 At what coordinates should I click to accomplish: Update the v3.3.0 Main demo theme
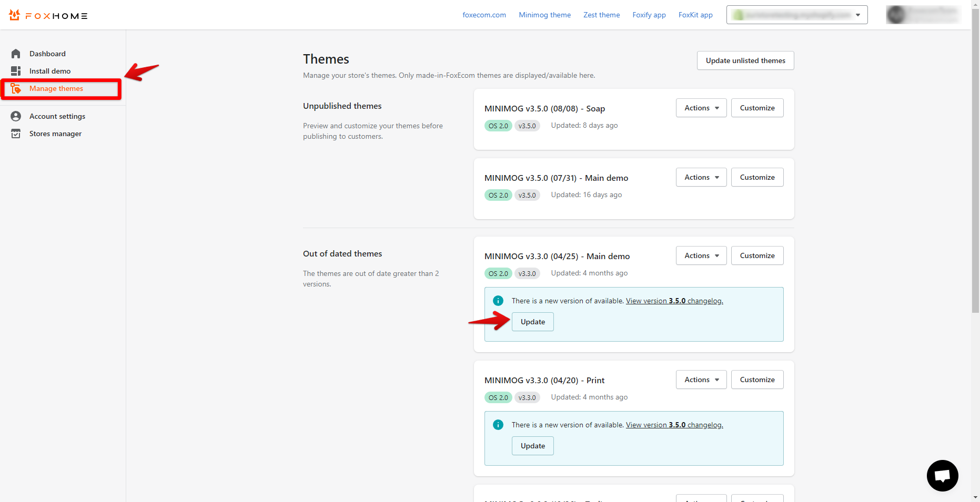533,322
